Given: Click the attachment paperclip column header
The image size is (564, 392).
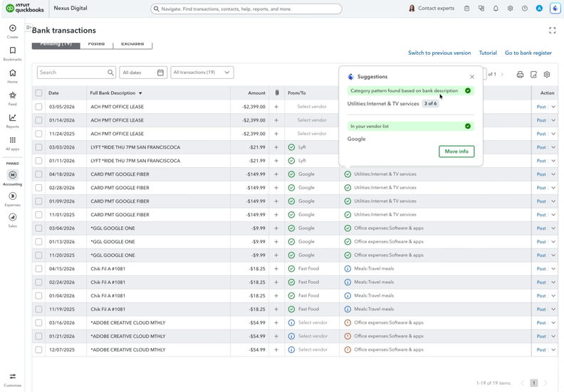Looking at the screenshot, I should (277, 93).
